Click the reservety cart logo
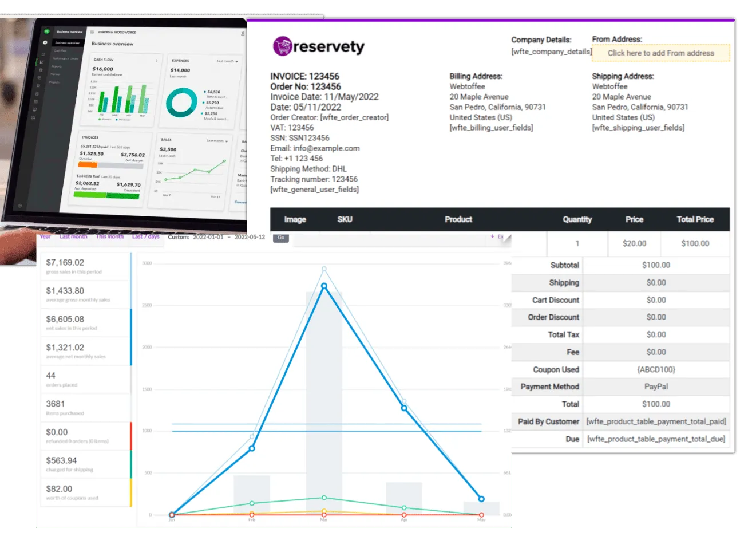The image size is (756, 544). [282, 46]
